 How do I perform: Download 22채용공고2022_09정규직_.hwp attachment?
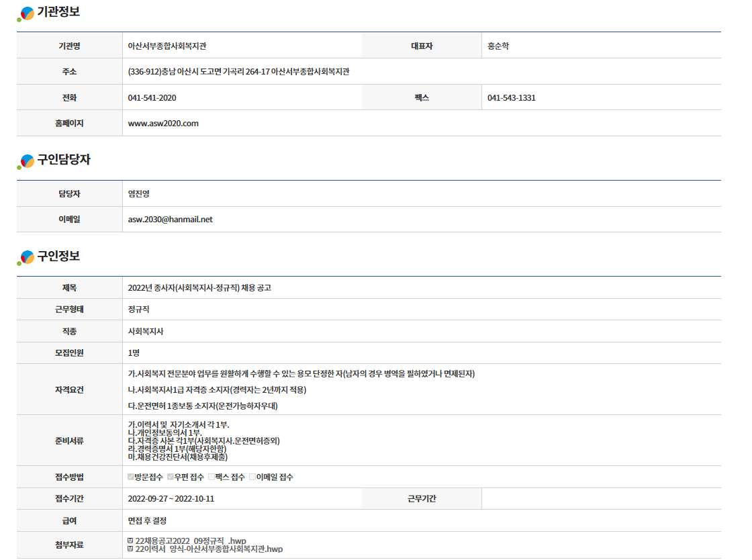tap(191, 541)
